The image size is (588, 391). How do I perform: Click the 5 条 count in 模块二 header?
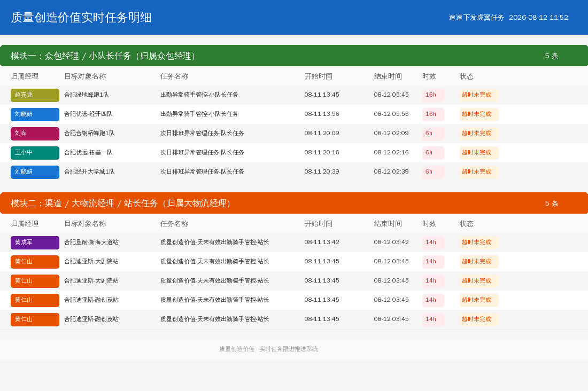[551, 203]
